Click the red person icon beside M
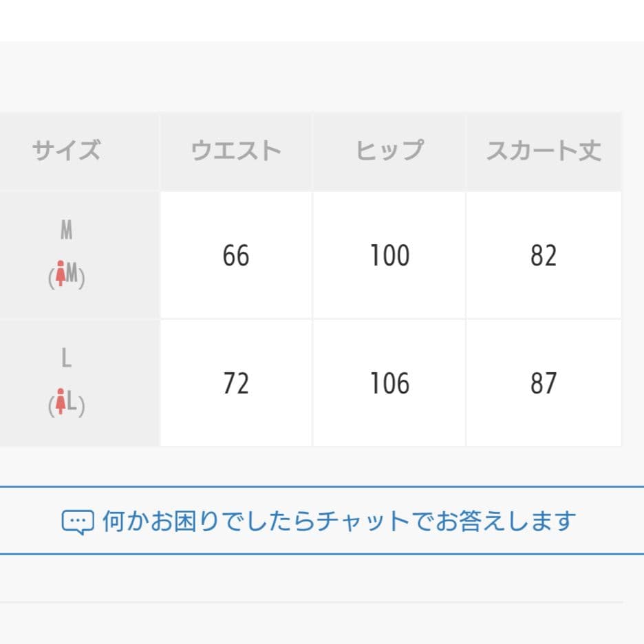This screenshot has width=644, height=644. pos(61,274)
